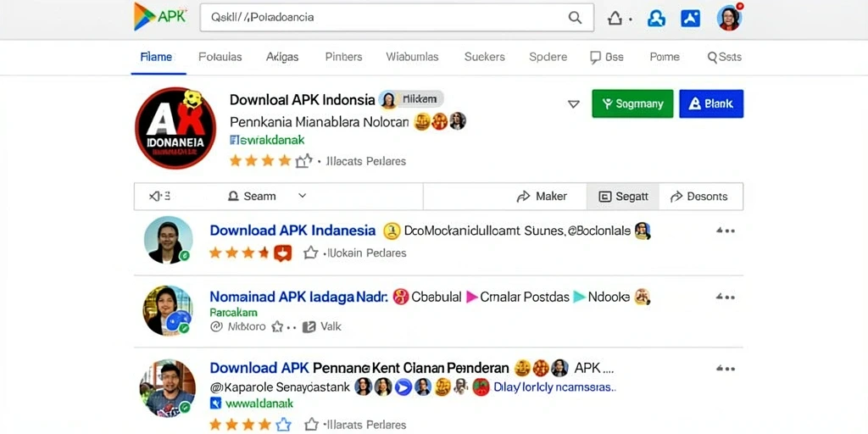Click the red emoji before Cbabulal
The width and height of the screenshot is (868, 434).
coord(400,297)
